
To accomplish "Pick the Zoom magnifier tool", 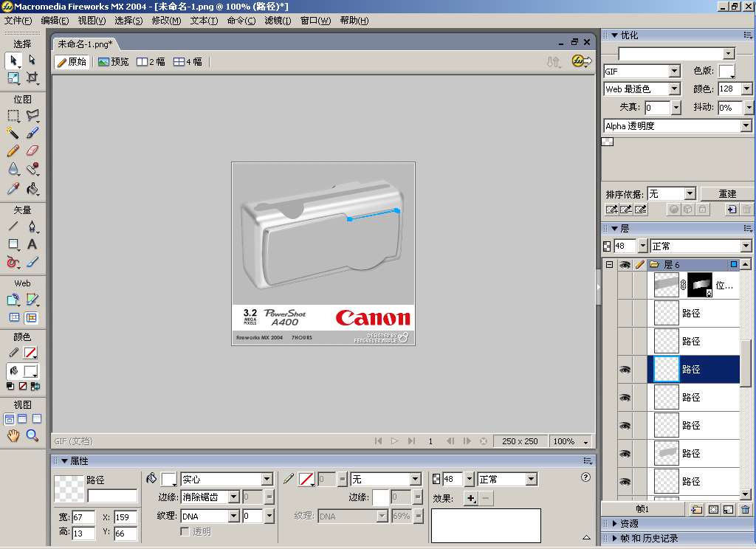I will pos(32,435).
